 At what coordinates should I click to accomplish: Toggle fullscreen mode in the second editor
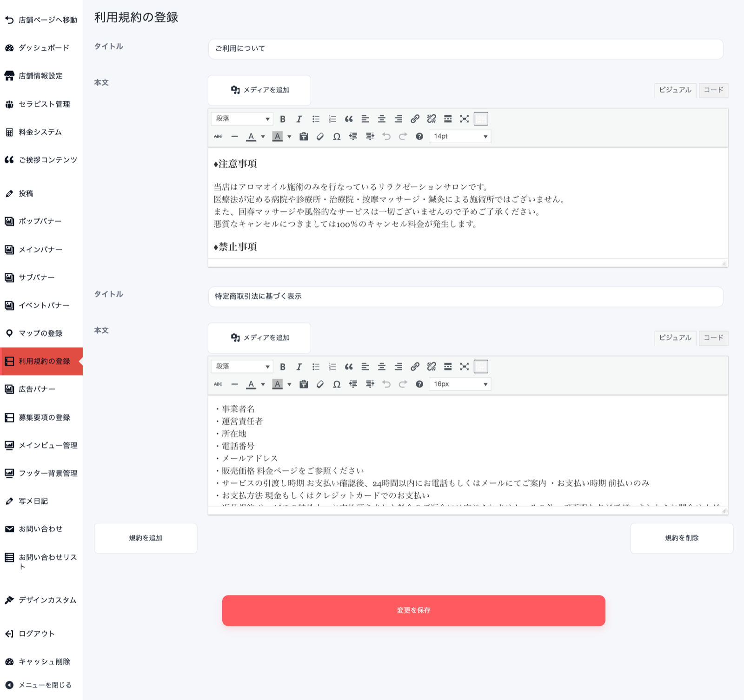(x=465, y=367)
